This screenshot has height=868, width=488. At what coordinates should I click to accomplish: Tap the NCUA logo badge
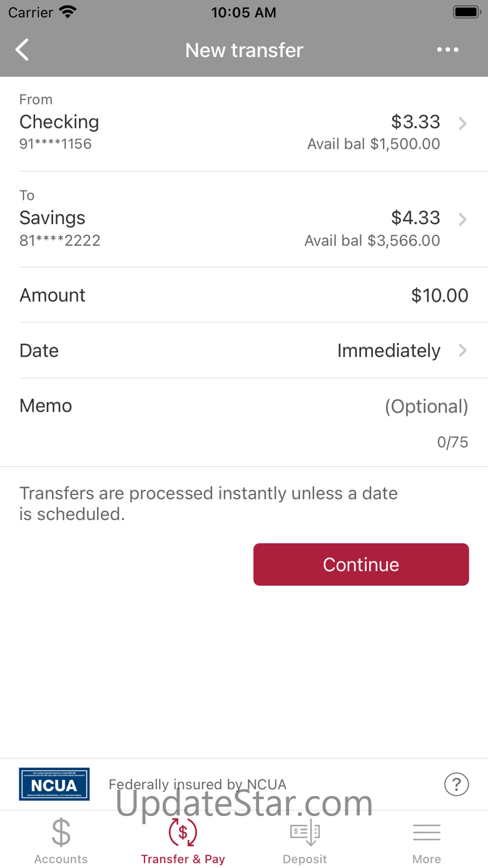coord(54,784)
